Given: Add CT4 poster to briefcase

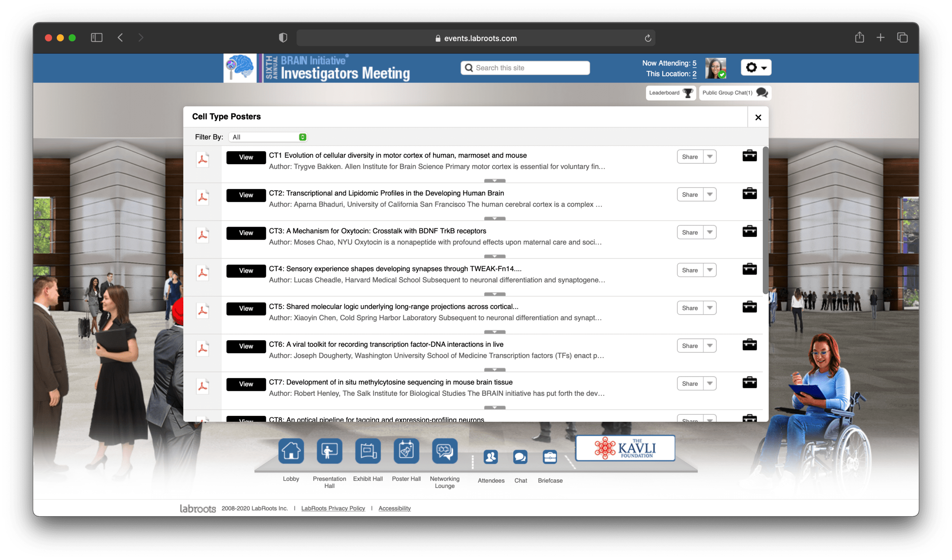Looking at the screenshot, I should tap(749, 269).
